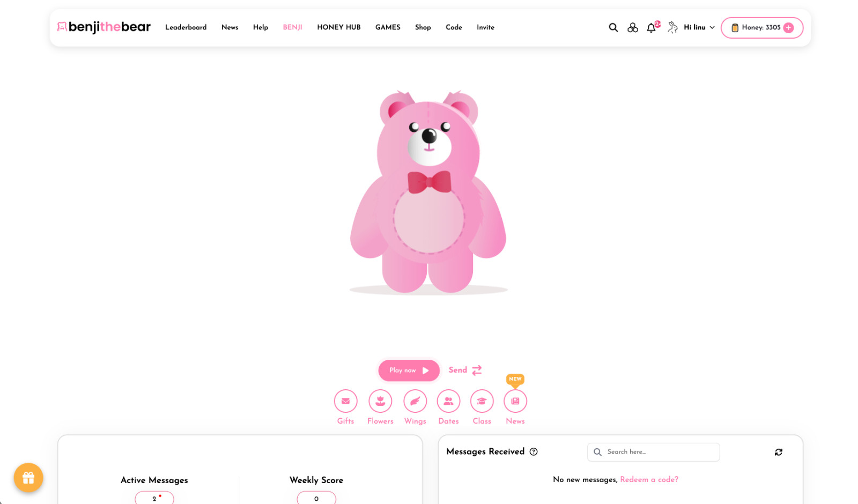Add honey with the plus icon
Image resolution: width=858 pixels, height=504 pixels.
[x=788, y=27]
